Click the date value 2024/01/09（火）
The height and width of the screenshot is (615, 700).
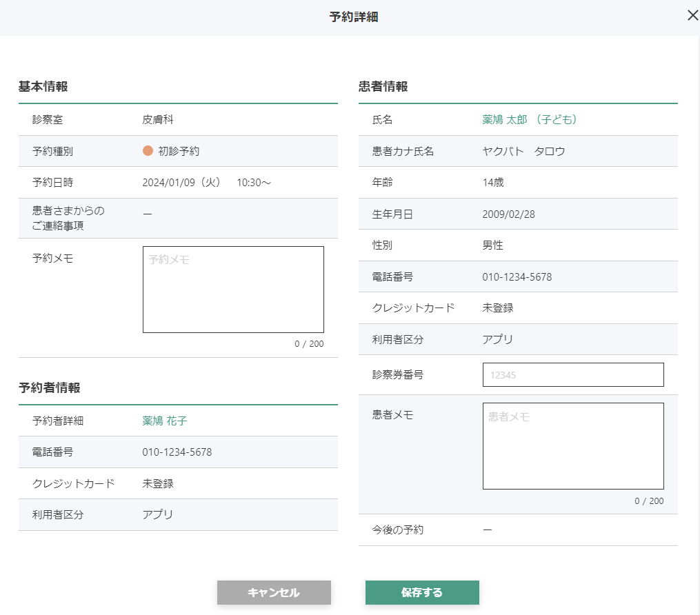(x=181, y=183)
